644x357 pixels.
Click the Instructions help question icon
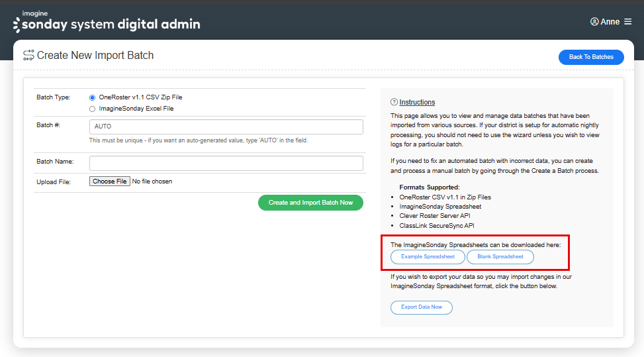[394, 102]
